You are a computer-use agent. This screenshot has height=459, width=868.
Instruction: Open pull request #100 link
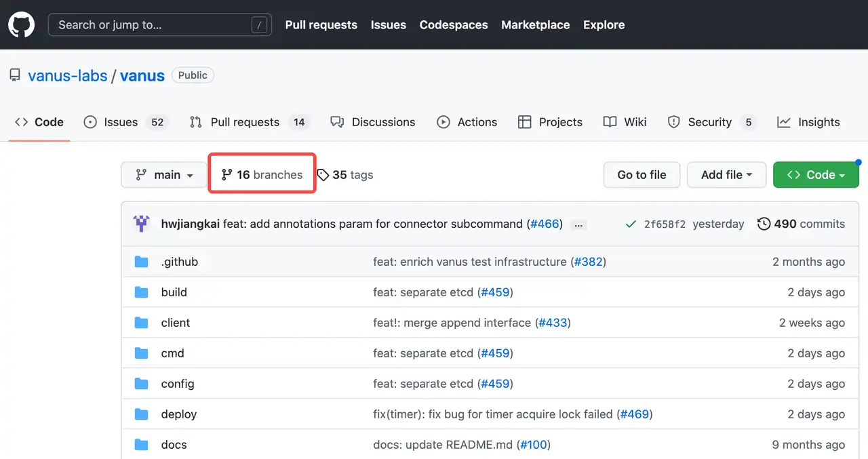[533, 445]
